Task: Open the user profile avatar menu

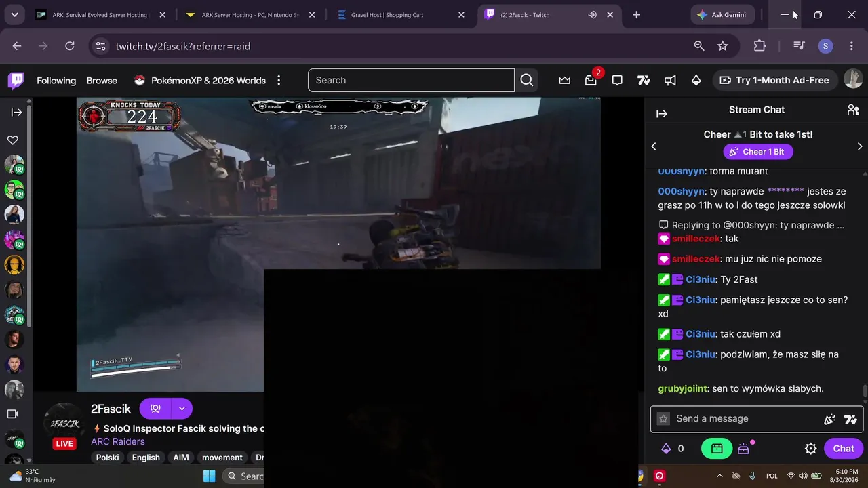Action: click(853, 79)
